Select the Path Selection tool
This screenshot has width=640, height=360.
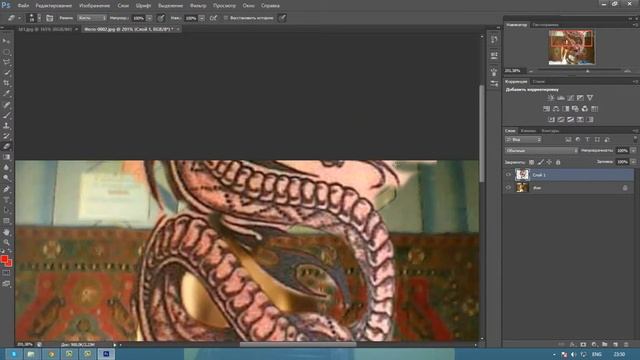click(6, 210)
